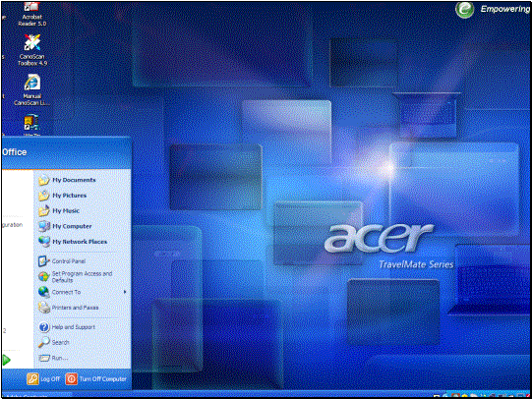
Task: Click the Acer Empowering green e icon
Action: click(x=464, y=9)
